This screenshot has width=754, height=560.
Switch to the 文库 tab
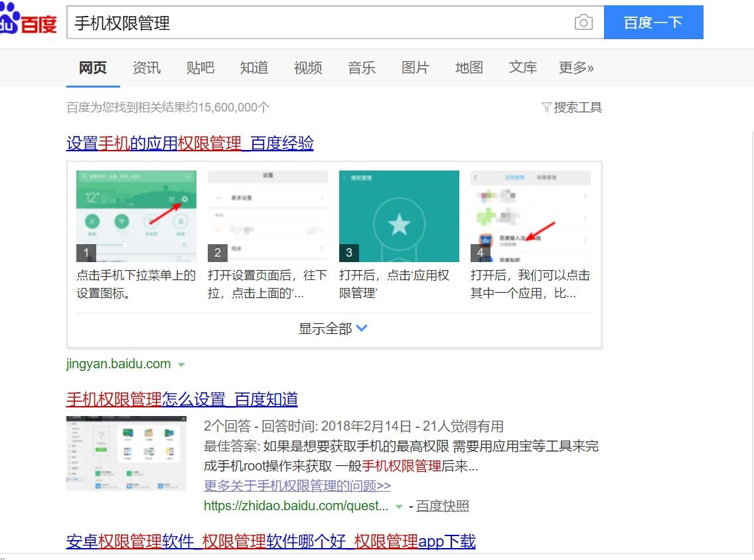coord(523,68)
